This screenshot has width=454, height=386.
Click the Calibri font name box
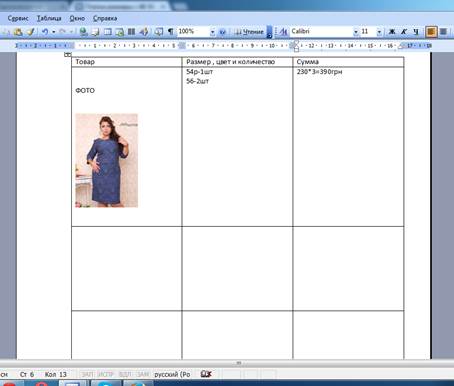(x=321, y=31)
